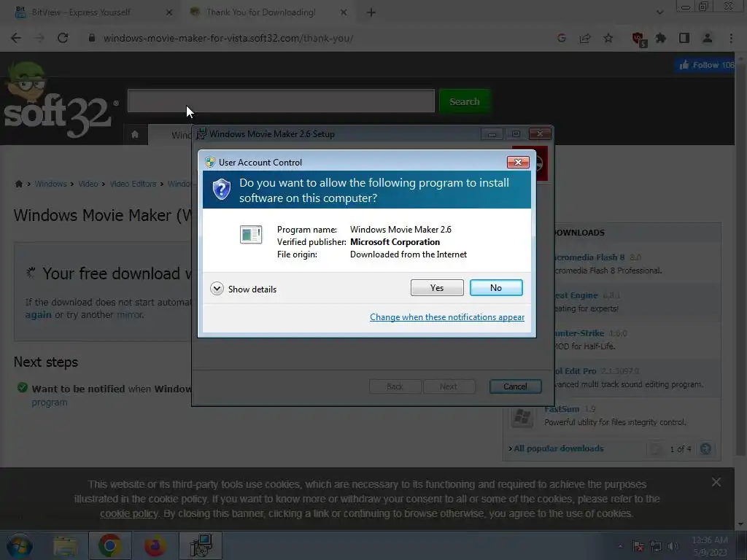Open the Video Editors breadcrumb link

[133, 184]
